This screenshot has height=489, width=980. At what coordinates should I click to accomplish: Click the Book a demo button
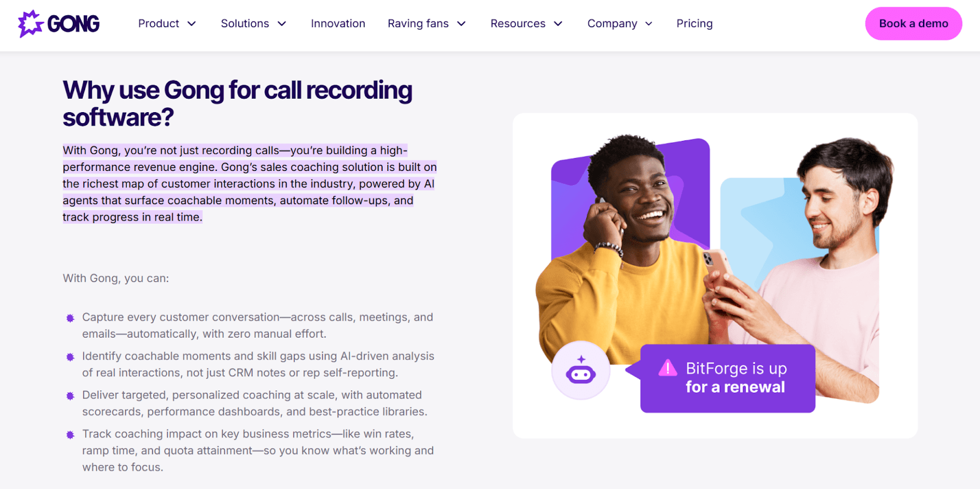(913, 23)
